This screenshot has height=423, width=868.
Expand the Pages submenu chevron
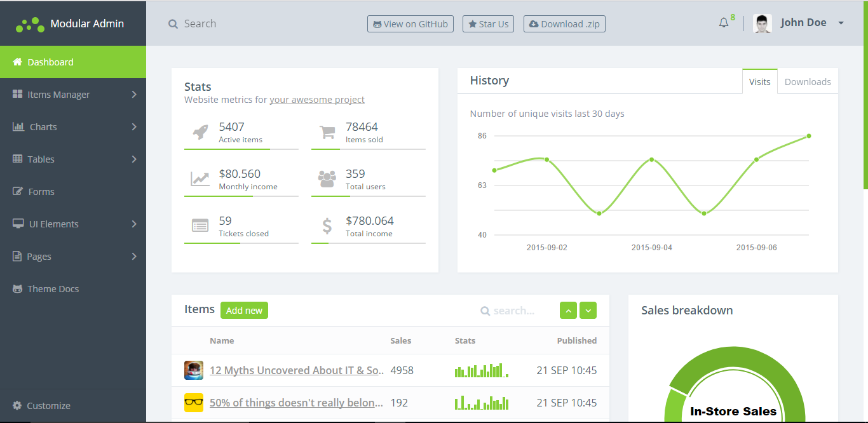pyautogui.click(x=134, y=256)
